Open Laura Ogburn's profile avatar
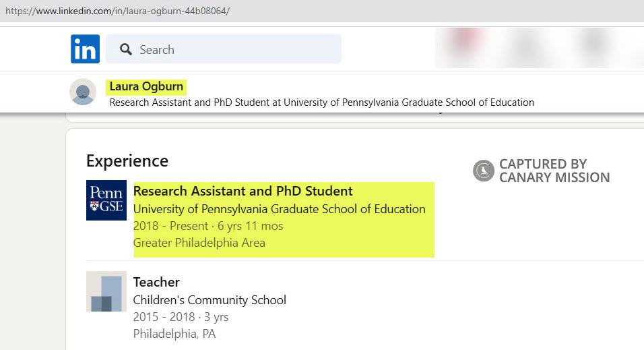Screen dimensions: 644x350 tap(83, 92)
